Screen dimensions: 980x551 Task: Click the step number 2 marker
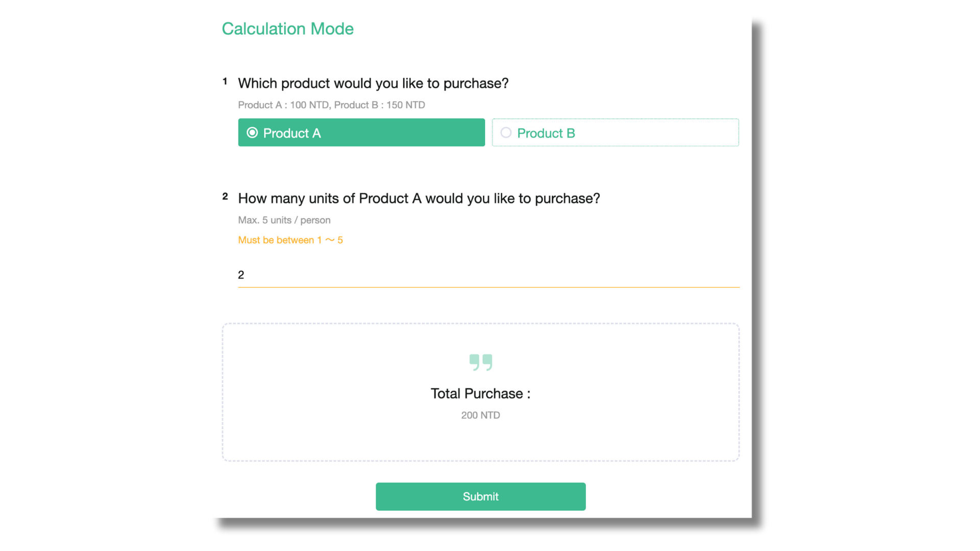[225, 196]
